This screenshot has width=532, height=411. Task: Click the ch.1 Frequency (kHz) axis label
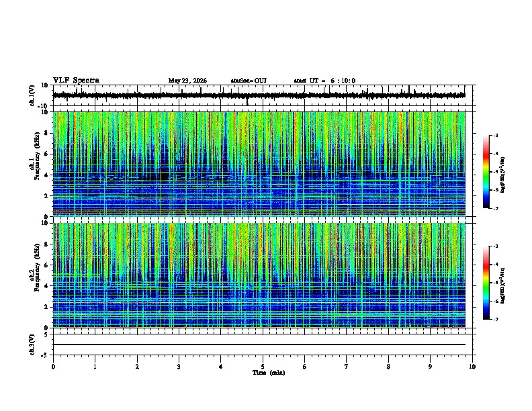(x=35, y=164)
